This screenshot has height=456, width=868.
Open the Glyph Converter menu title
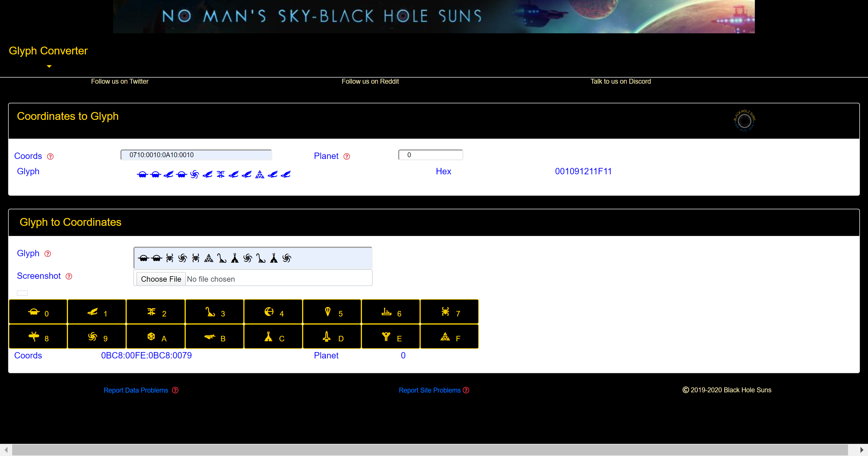[x=48, y=51]
